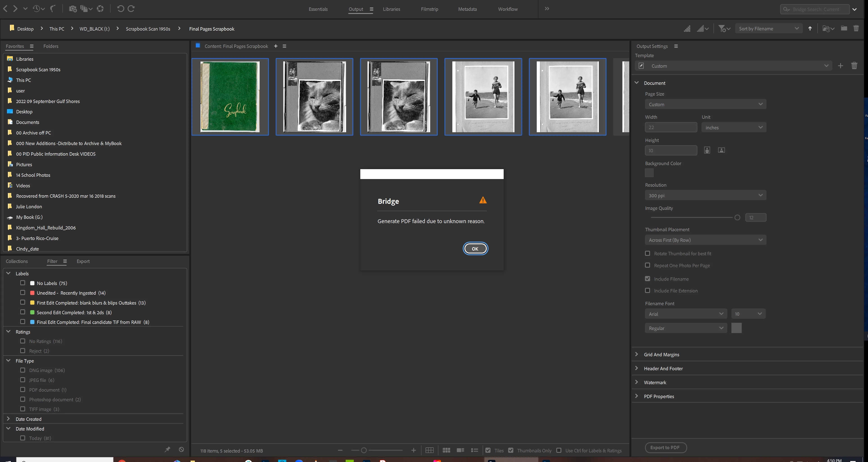This screenshot has height=462, width=868.
Task: Delete the template with the trash icon
Action: click(854, 66)
